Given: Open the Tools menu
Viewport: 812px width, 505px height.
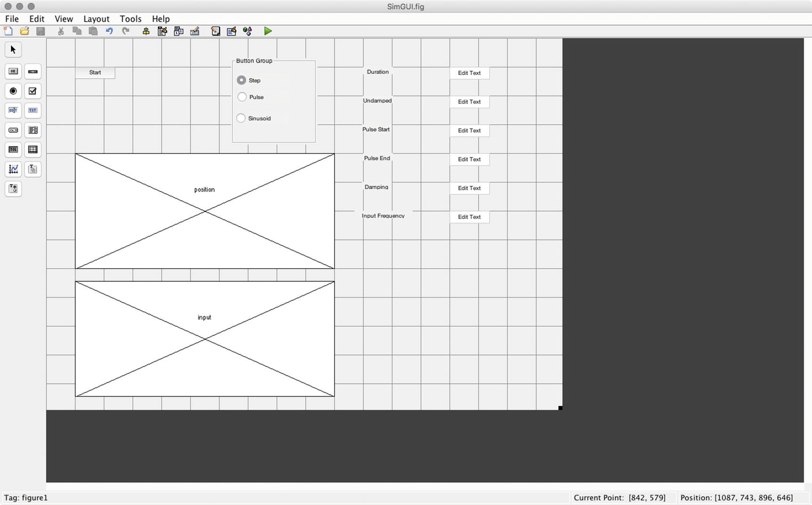Looking at the screenshot, I should coord(130,19).
